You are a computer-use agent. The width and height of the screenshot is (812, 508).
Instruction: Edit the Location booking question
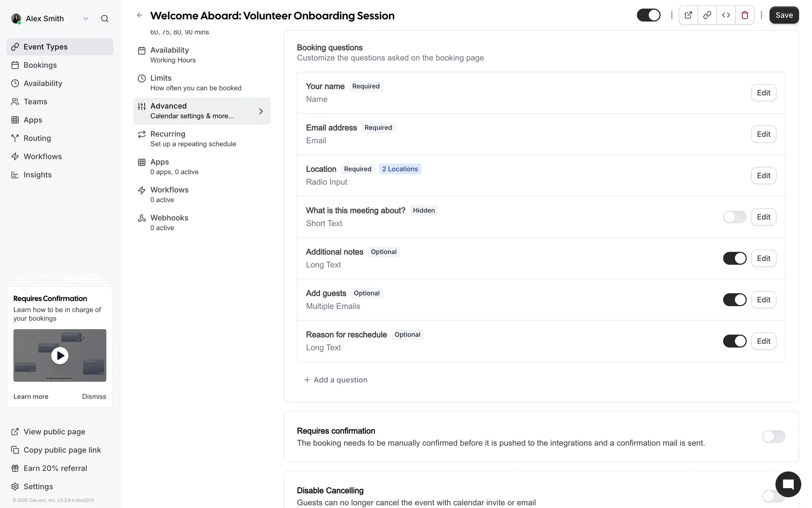(x=763, y=176)
